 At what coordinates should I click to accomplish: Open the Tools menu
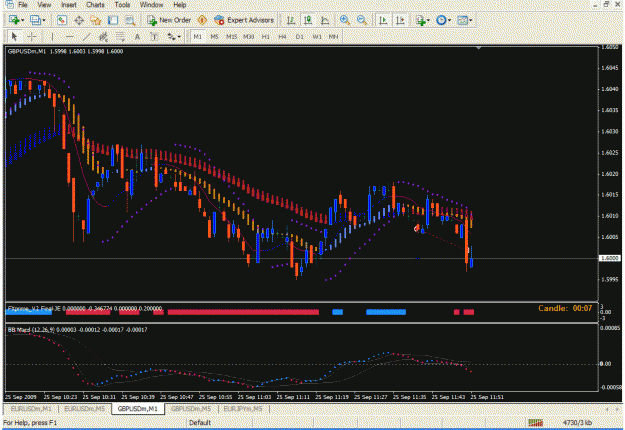tap(122, 5)
